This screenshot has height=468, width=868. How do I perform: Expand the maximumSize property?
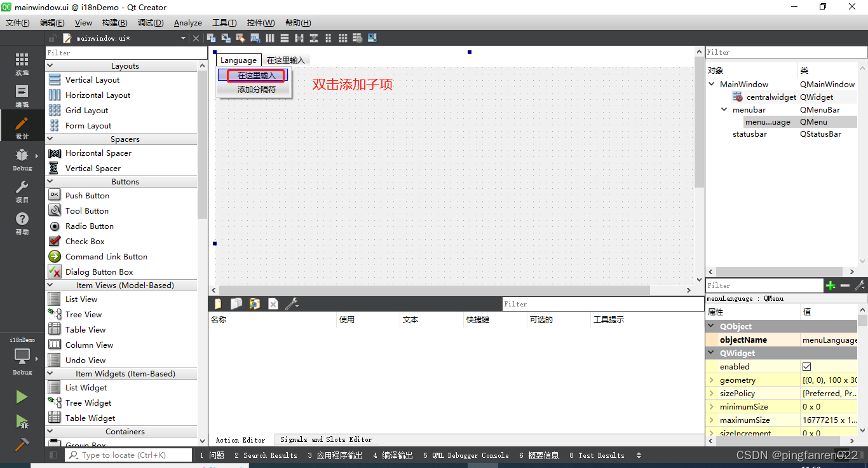tap(712, 420)
